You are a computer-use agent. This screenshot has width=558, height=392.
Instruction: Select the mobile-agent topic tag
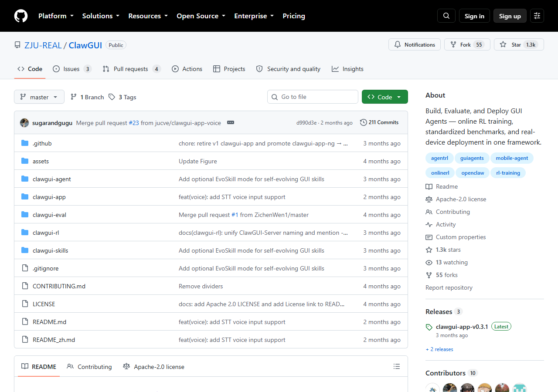(x=512, y=158)
